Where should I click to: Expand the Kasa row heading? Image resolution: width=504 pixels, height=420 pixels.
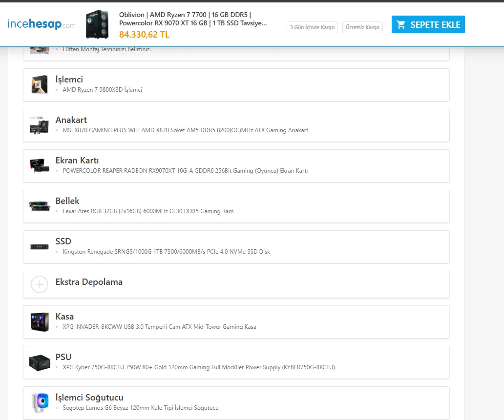pos(64,316)
